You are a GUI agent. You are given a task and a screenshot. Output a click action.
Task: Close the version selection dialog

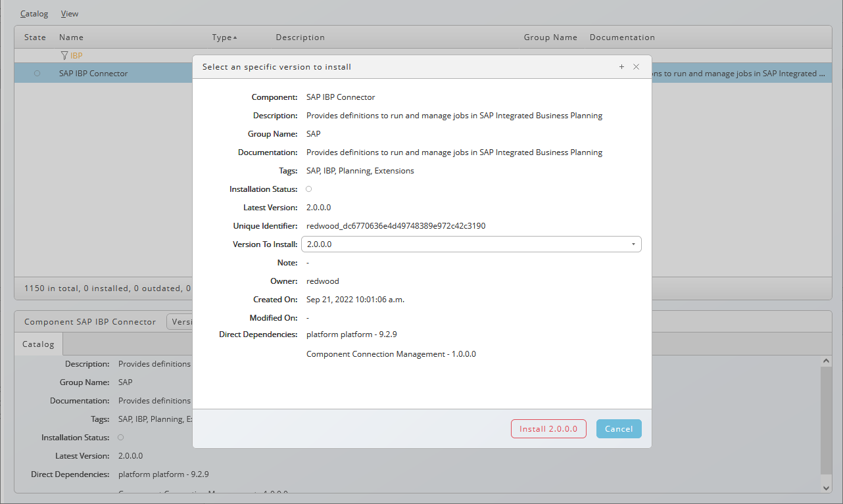pos(636,67)
